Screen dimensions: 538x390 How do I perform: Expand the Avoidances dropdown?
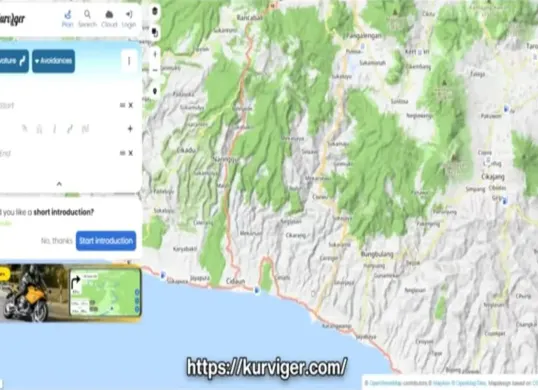(54, 61)
